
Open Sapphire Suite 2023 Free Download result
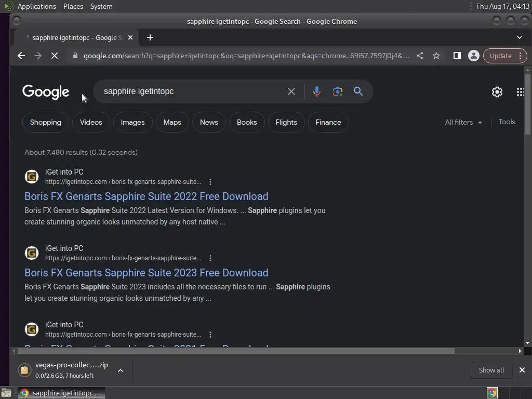click(146, 273)
